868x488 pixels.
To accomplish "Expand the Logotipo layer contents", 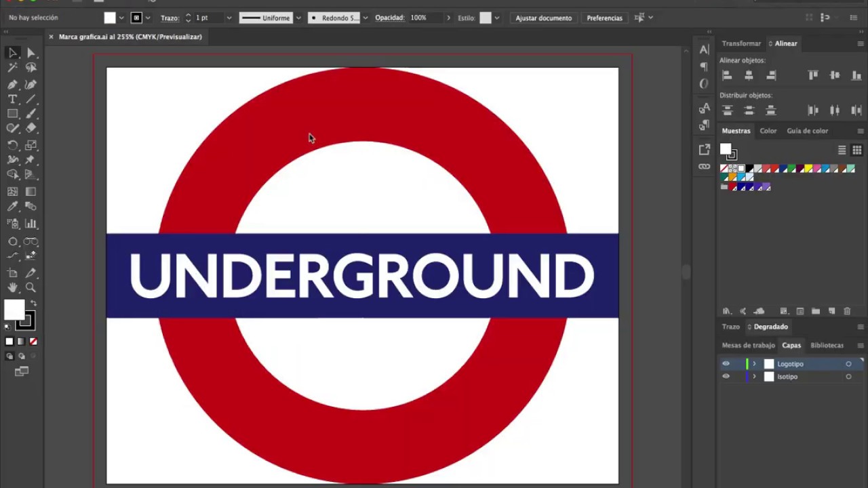I will point(754,364).
